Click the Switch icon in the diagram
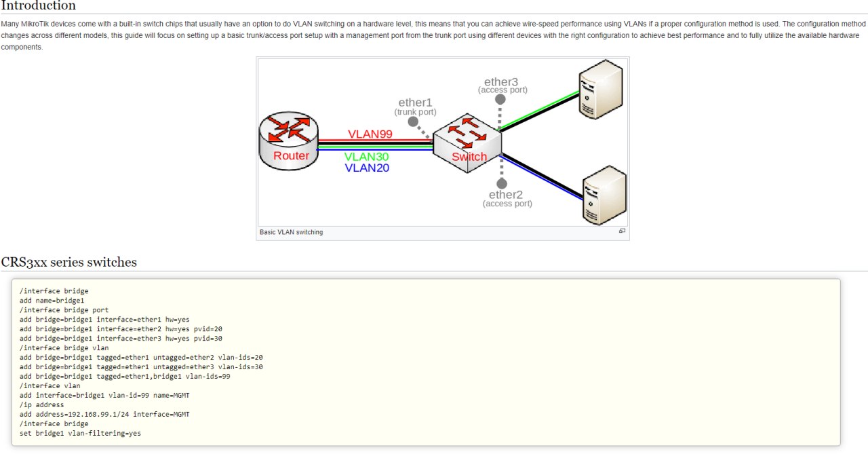The height and width of the screenshot is (454, 868). click(467, 143)
